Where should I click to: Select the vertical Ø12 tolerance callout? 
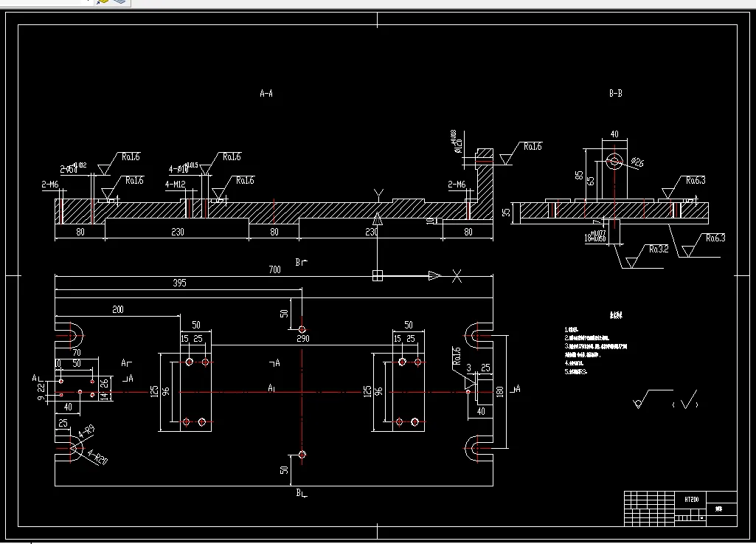[456, 142]
